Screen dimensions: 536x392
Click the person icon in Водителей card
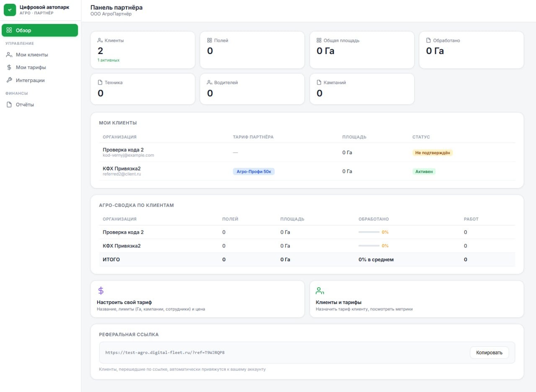(x=209, y=83)
